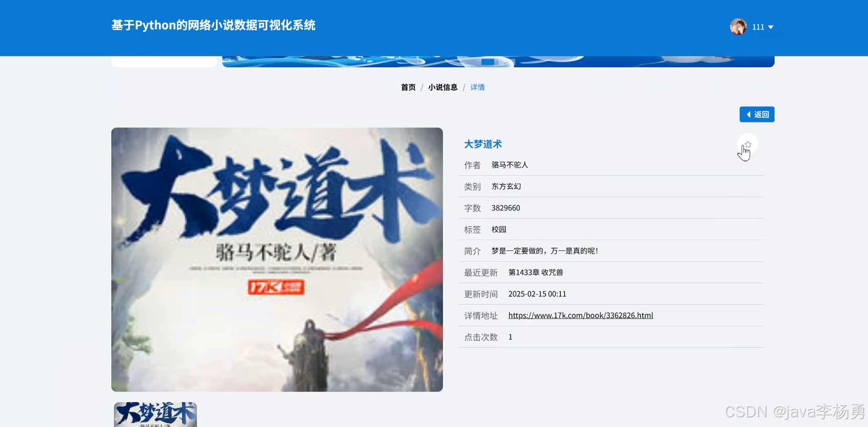The height and width of the screenshot is (427, 868).
Task: Click the large 大梦道术 cover image
Action: click(277, 260)
